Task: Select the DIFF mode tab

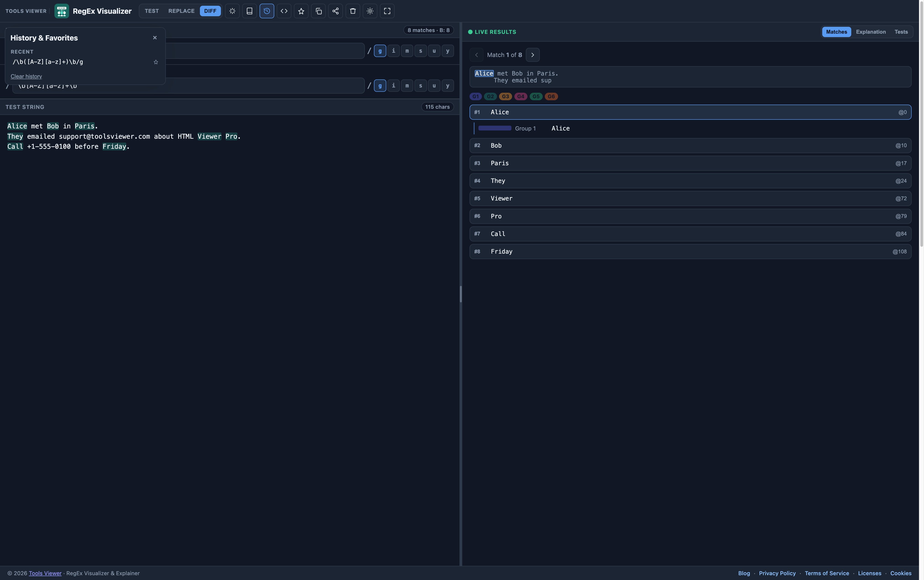Action: pos(210,11)
